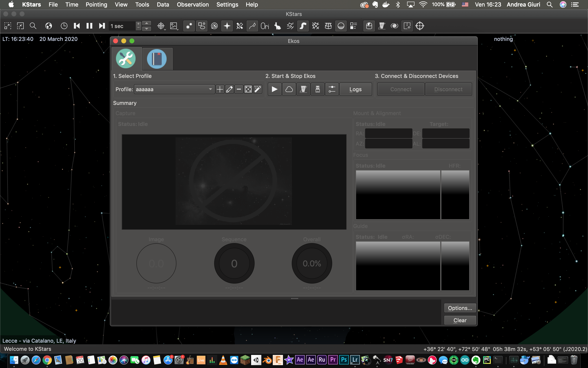Screen dimensions: 588x368
Task: Click the Sequence progress dial
Action: click(234, 264)
